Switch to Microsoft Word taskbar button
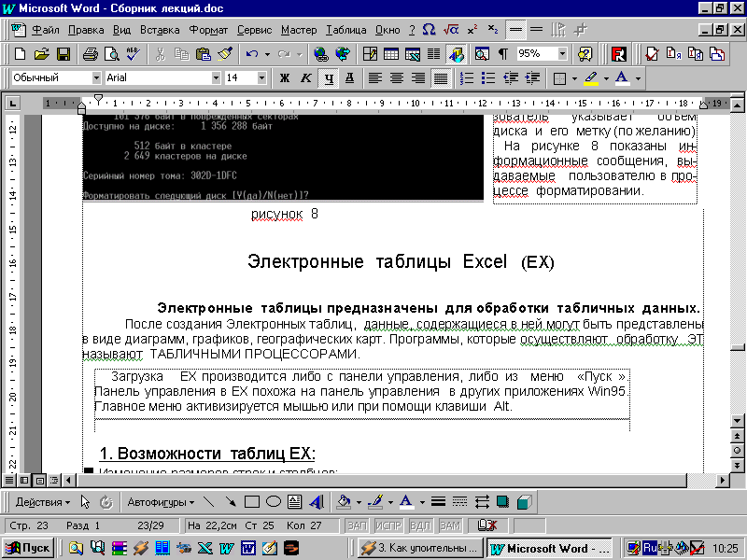This screenshot has height=560, width=747. pos(549,549)
